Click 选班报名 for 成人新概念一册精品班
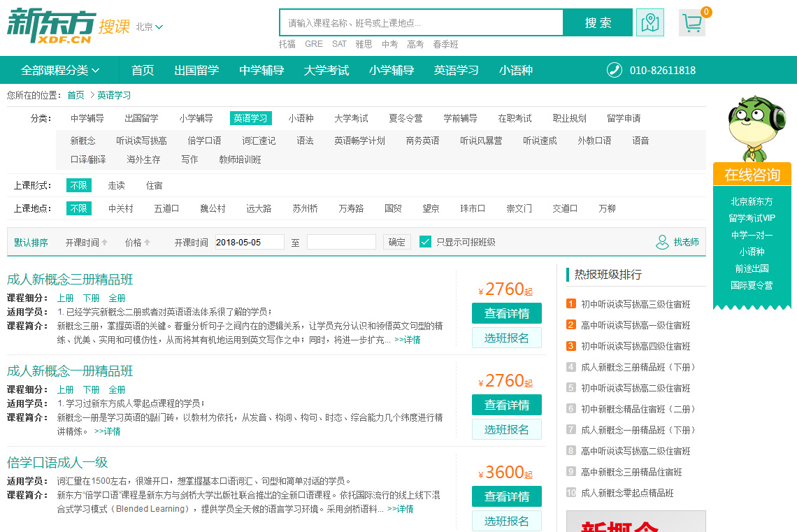This screenshot has height=532, width=797. click(507, 429)
